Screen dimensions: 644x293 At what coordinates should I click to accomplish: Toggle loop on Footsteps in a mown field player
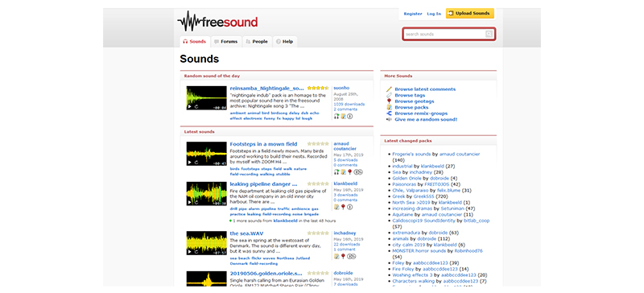196,163
